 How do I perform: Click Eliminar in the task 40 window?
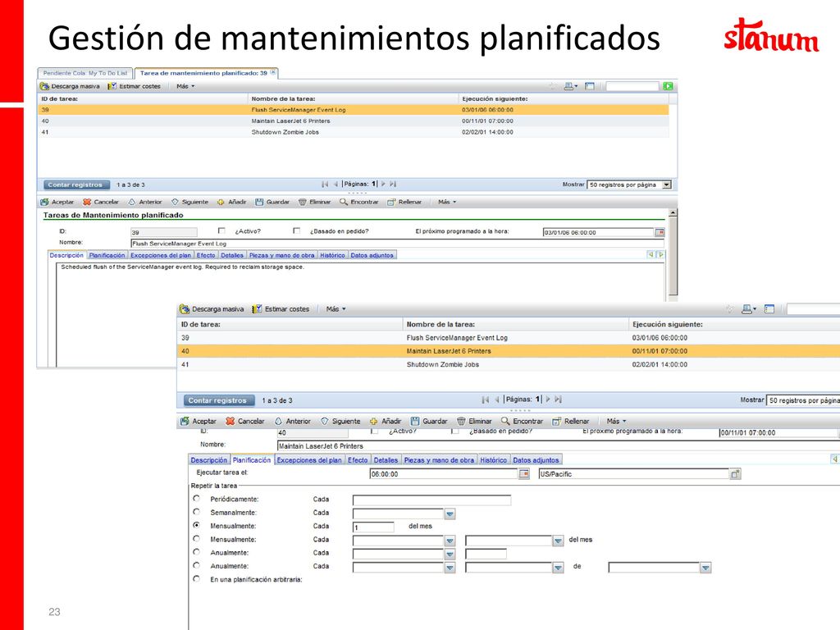(x=474, y=421)
